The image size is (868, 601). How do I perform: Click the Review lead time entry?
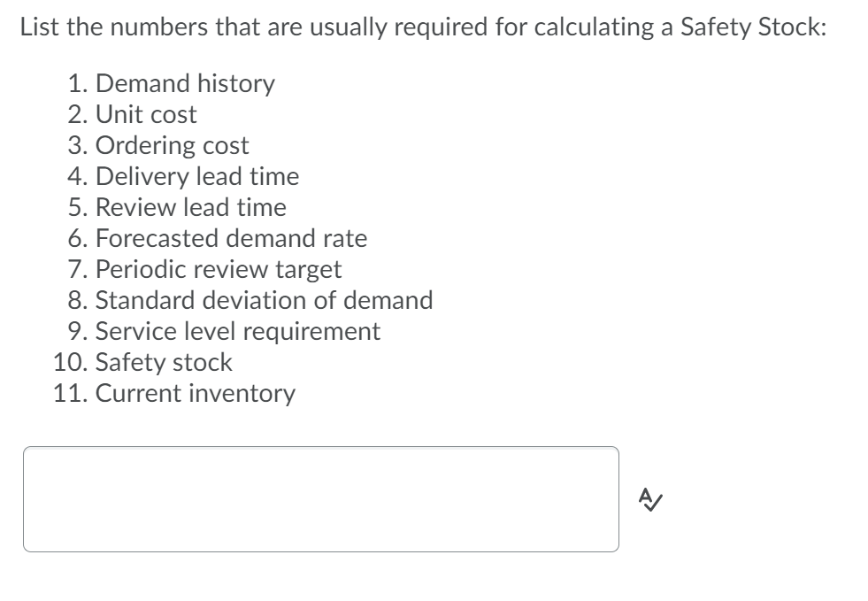[x=191, y=208]
